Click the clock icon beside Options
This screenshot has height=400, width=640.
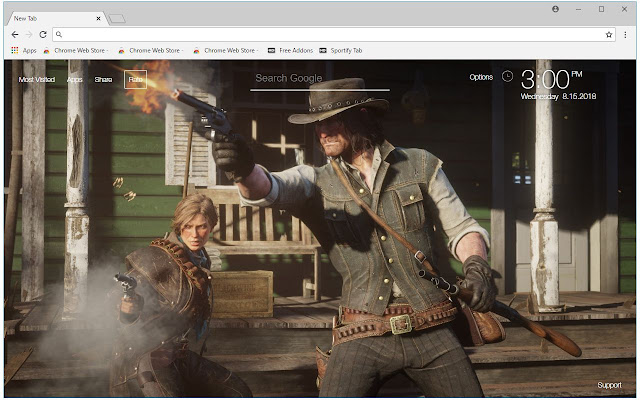click(507, 76)
